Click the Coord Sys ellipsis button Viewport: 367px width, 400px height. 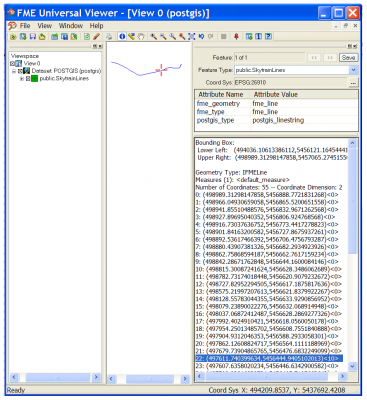click(x=353, y=82)
